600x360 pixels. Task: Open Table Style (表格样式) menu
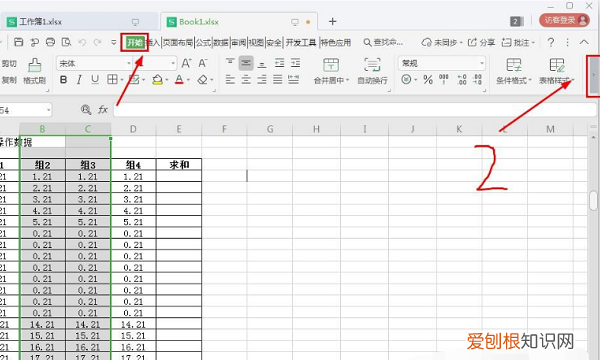[557, 71]
